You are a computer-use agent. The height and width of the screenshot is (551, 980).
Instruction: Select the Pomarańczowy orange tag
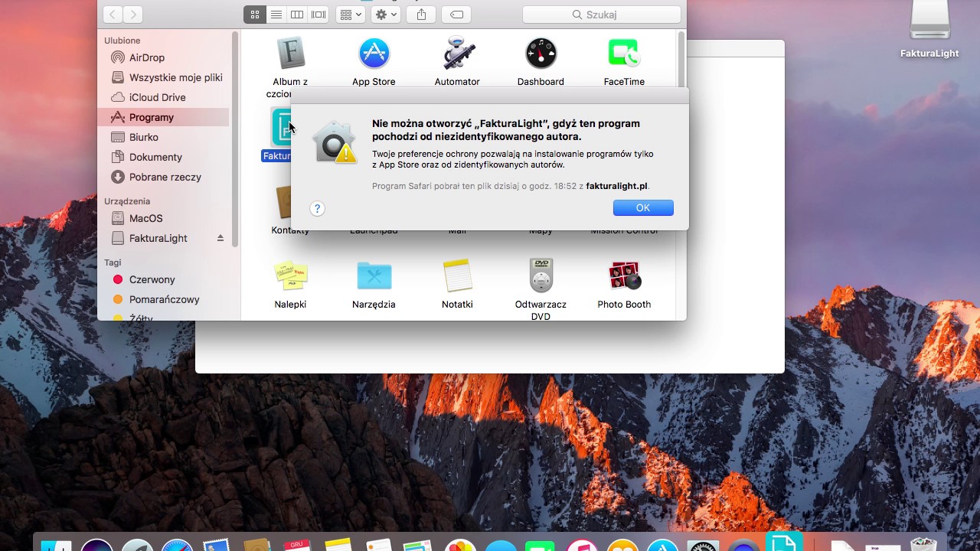point(155,299)
